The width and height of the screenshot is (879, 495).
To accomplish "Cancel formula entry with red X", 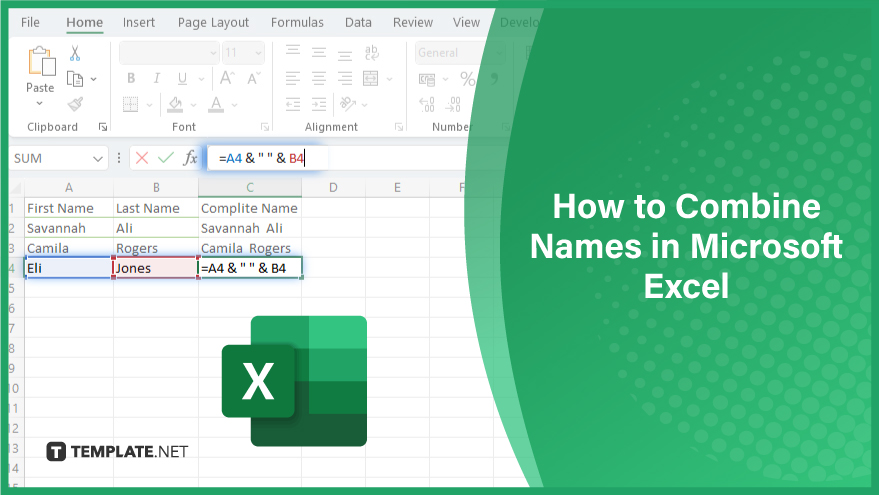I will [142, 159].
